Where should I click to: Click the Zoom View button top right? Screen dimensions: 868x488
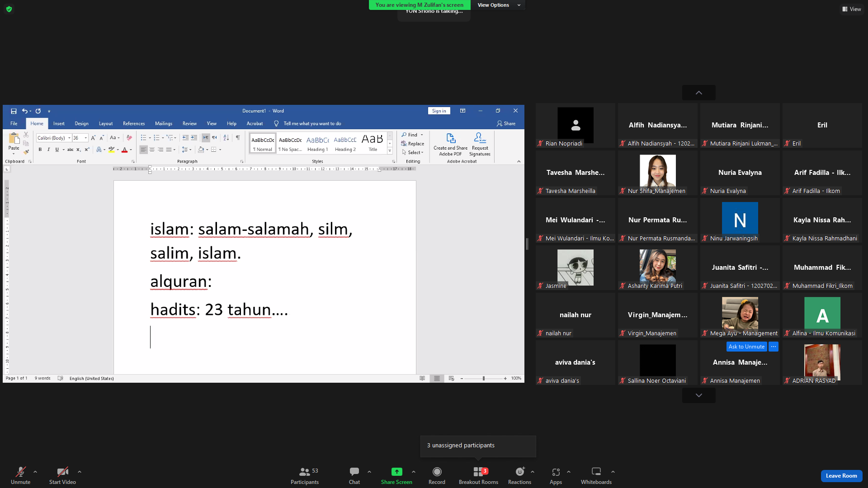pyautogui.click(x=852, y=9)
